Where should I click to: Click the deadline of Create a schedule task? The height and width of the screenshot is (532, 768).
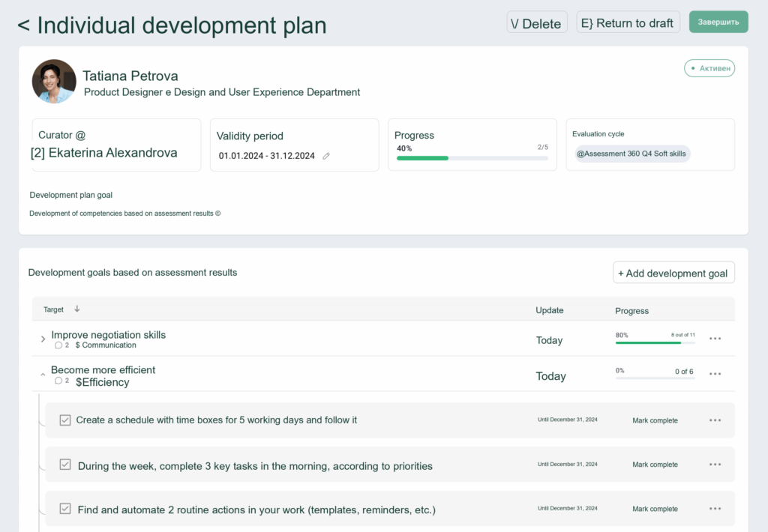coord(568,420)
